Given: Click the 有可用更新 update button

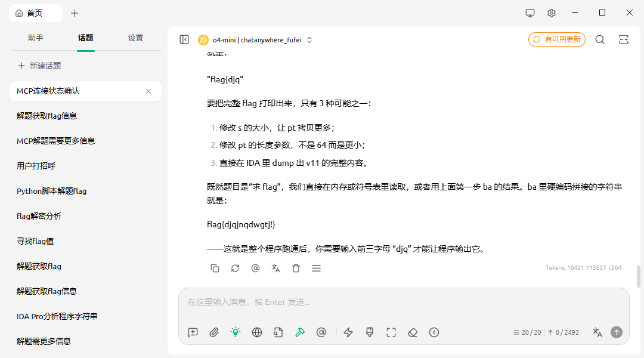Looking at the screenshot, I should (557, 39).
